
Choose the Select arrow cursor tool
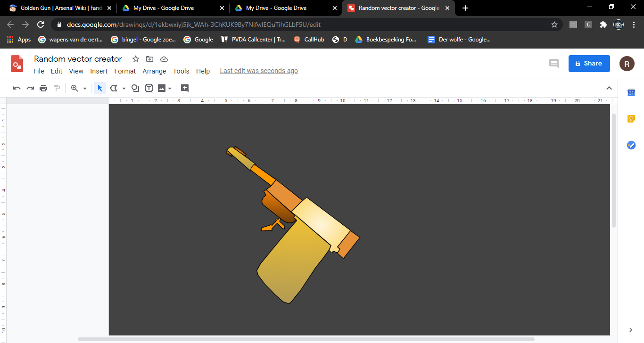tap(100, 88)
